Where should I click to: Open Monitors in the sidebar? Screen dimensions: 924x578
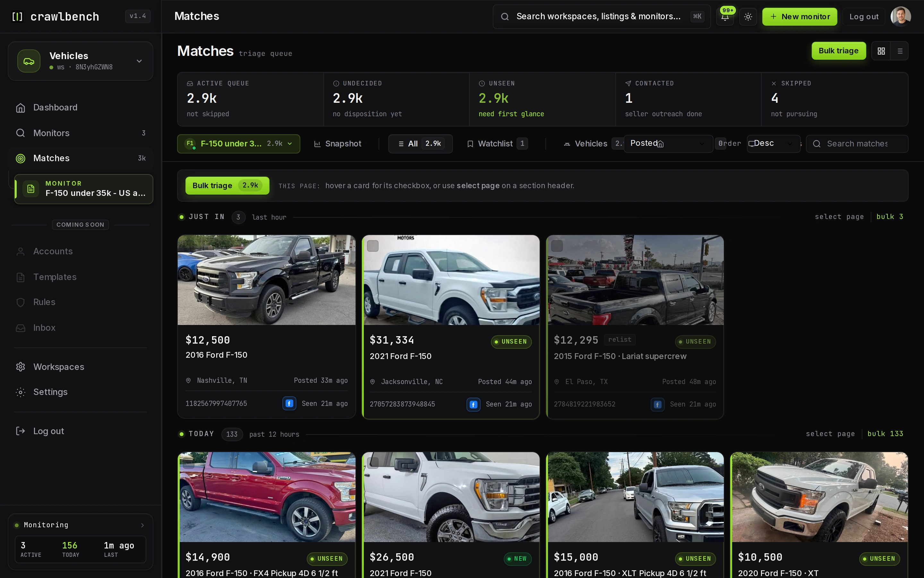click(x=81, y=133)
